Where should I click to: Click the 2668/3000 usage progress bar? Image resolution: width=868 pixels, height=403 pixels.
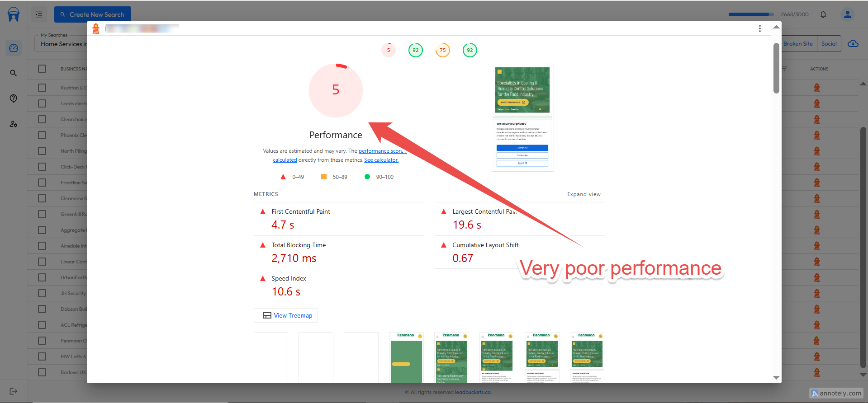coord(751,14)
